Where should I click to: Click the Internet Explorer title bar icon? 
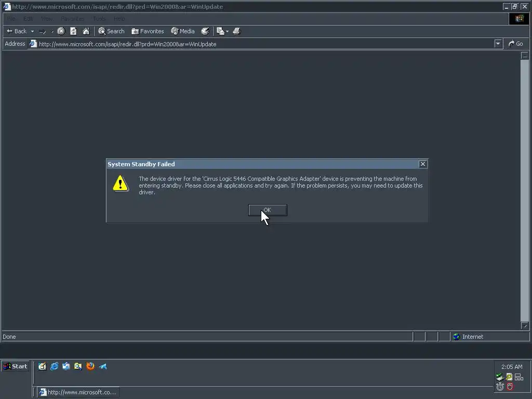click(x=7, y=6)
